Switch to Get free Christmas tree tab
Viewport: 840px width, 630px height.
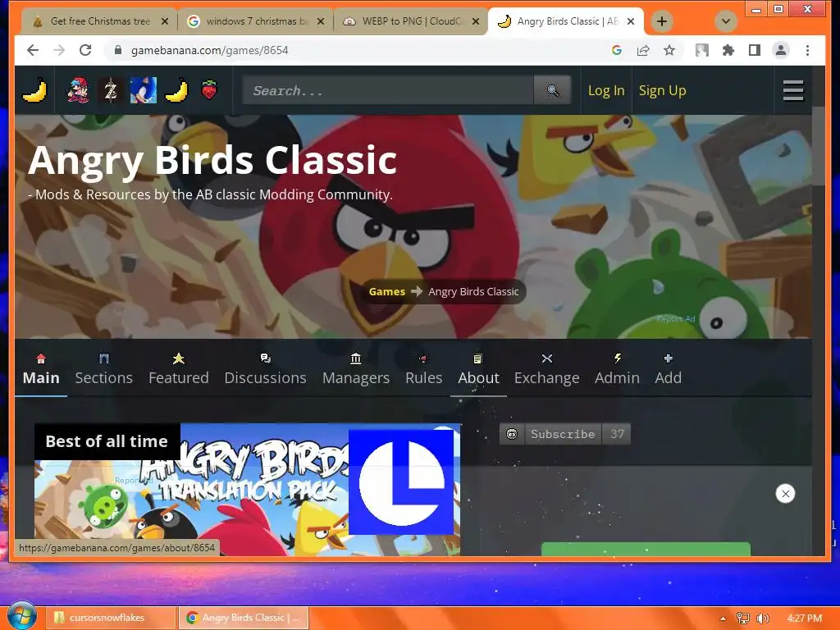(x=99, y=21)
